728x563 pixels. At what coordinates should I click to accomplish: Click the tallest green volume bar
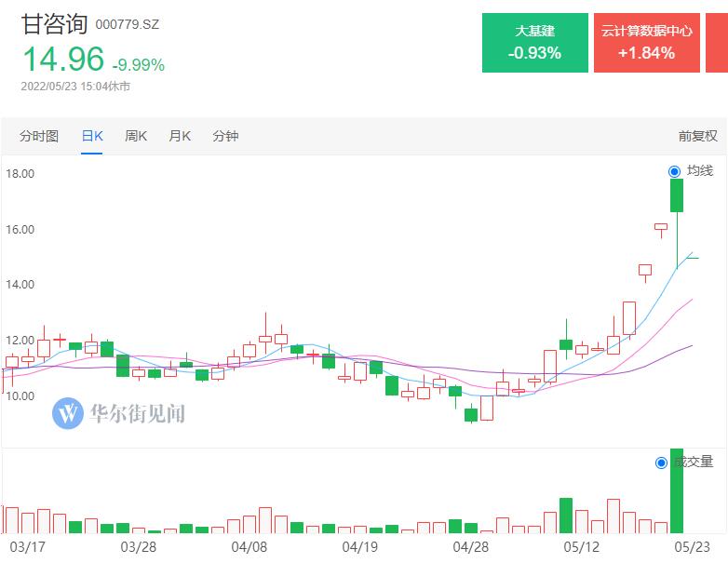pyautogui.click(x=677, y=490)
